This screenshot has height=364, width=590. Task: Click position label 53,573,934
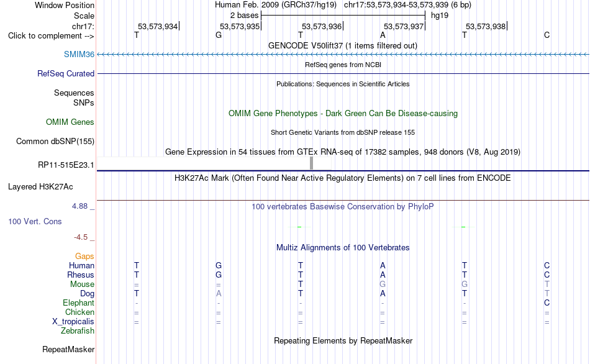158,26
